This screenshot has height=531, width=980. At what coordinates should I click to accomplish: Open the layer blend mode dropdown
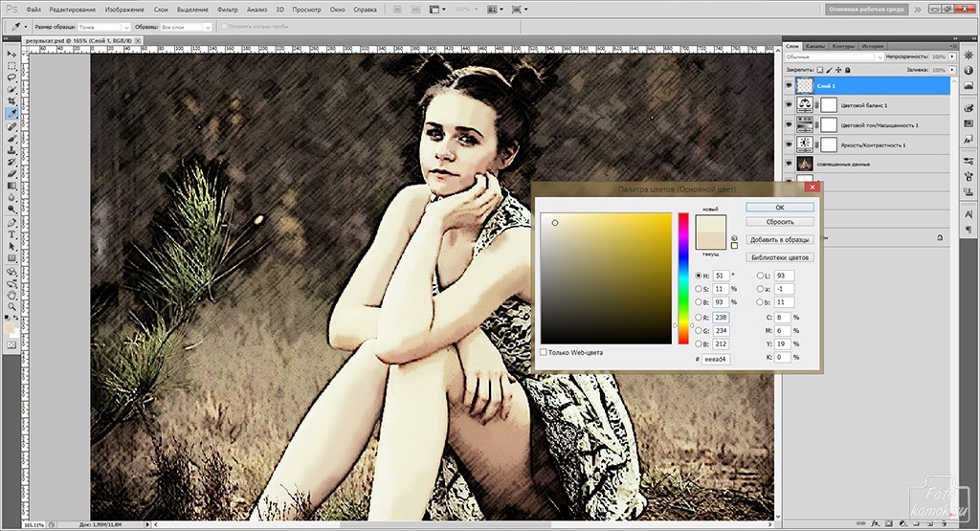[x=831, y=57]
